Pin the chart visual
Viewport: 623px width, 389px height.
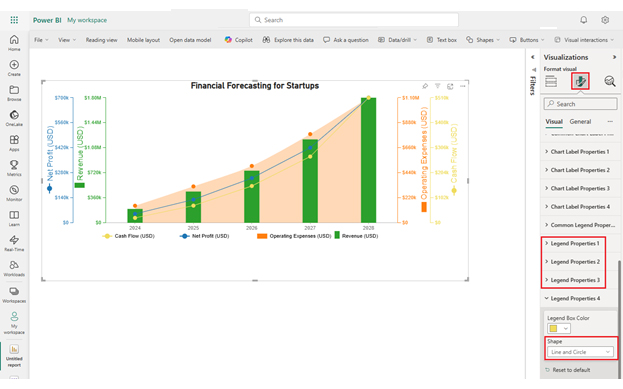[x=425, y=86]
